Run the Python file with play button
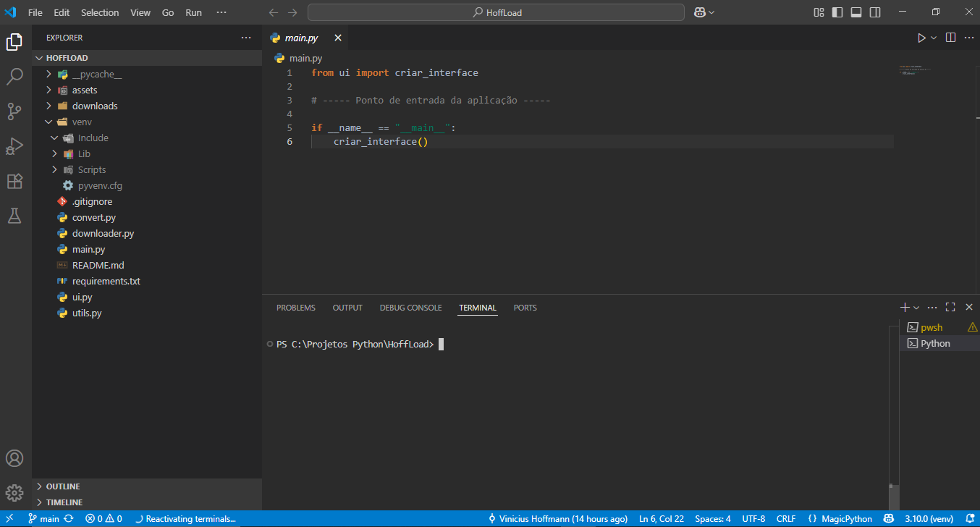The width and height of the screenshot is (980, 527). pyautogui.click(x=921, y=38)
